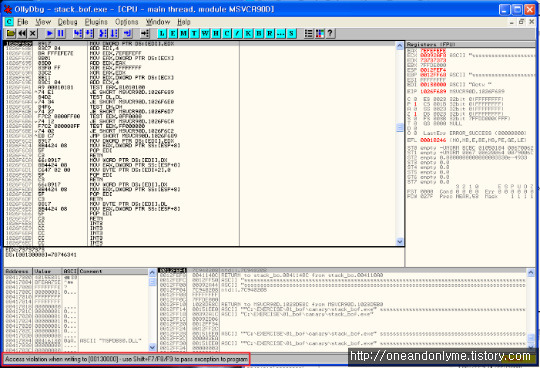Show Call stack with K button
Image resolution: width=540 pixels, height=368 pixels.
coord(248,33)
